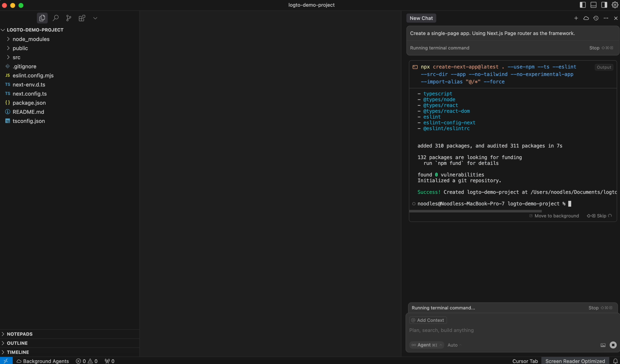620x364 pixels.
Task: Open the Extensions view icon
Action: [x=82, y=18]
